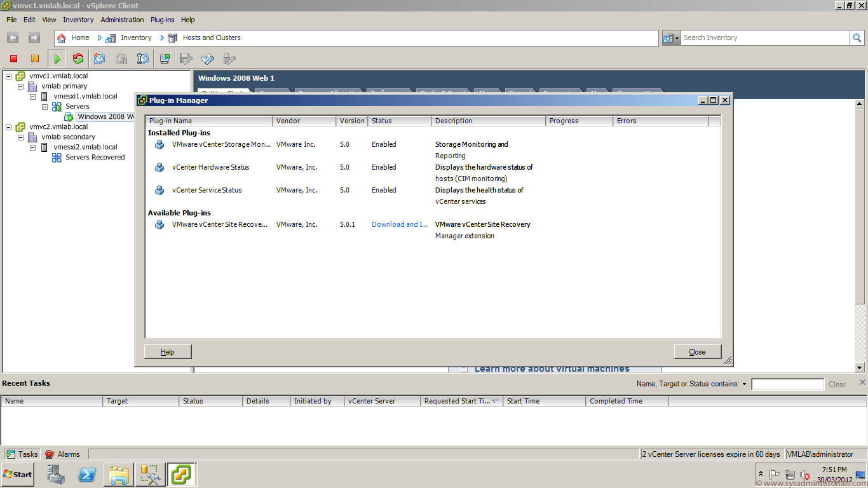Click the Revert to Snapshot toolbar icon
This screenshot has height=488, width=868.
(x=121, y=58)
